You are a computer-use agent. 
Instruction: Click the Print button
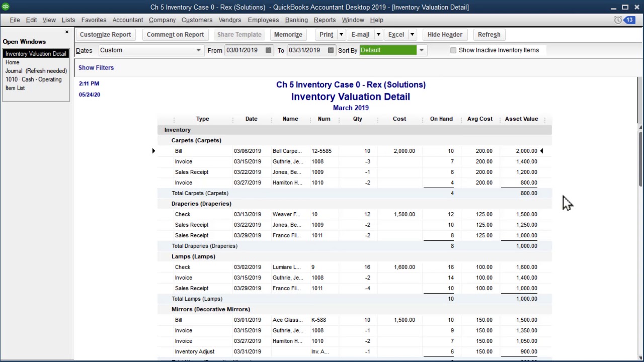(326, 35)
